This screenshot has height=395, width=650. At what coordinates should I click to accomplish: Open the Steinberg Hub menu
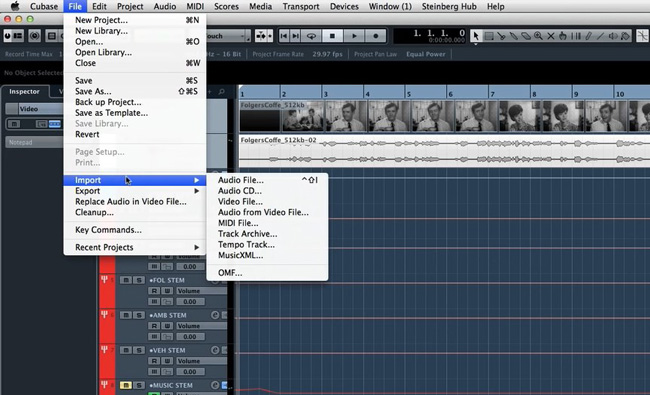pos(449,6)
